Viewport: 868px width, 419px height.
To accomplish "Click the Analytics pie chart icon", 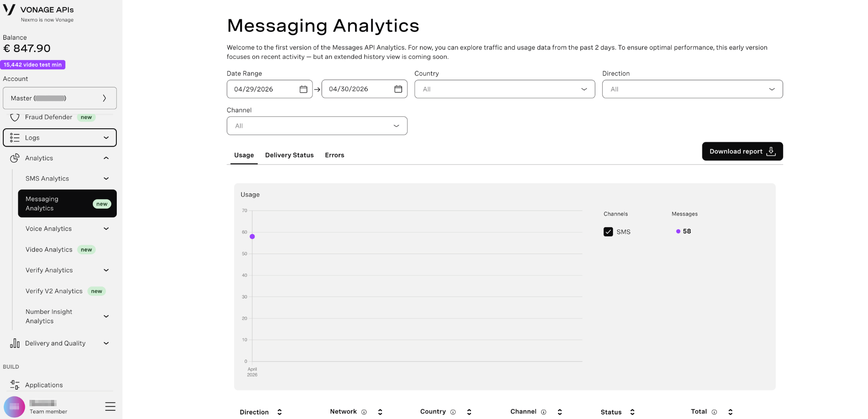I will pos(15,158).
